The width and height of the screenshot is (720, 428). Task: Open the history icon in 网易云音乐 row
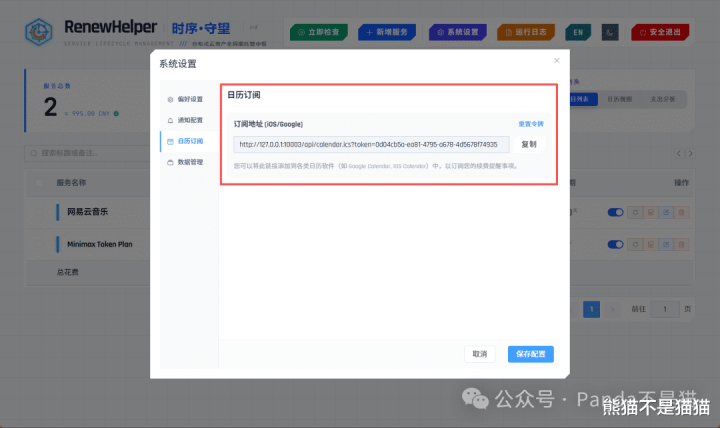point(651,212)
